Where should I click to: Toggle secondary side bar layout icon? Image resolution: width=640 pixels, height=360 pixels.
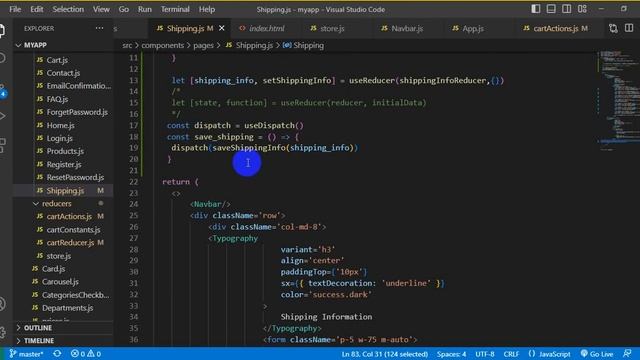click(x=567, y=9)
